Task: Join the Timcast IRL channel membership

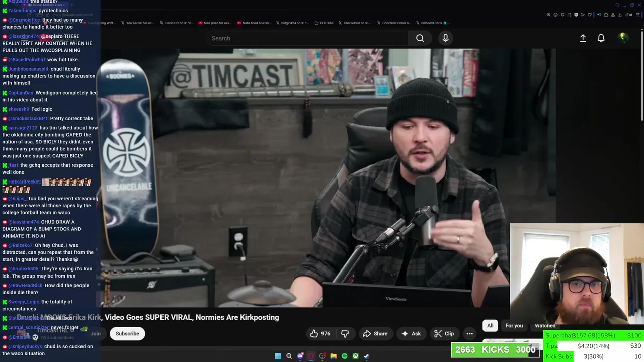Action: click(96, 333)
